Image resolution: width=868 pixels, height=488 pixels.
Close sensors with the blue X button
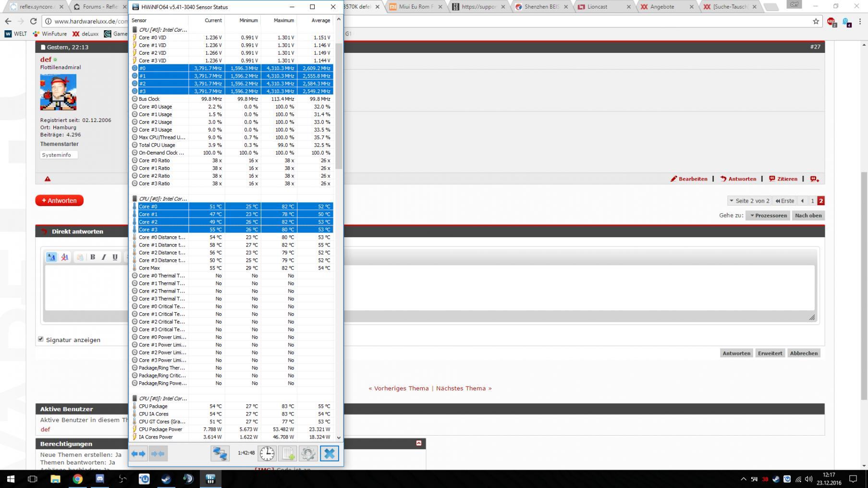330,453
